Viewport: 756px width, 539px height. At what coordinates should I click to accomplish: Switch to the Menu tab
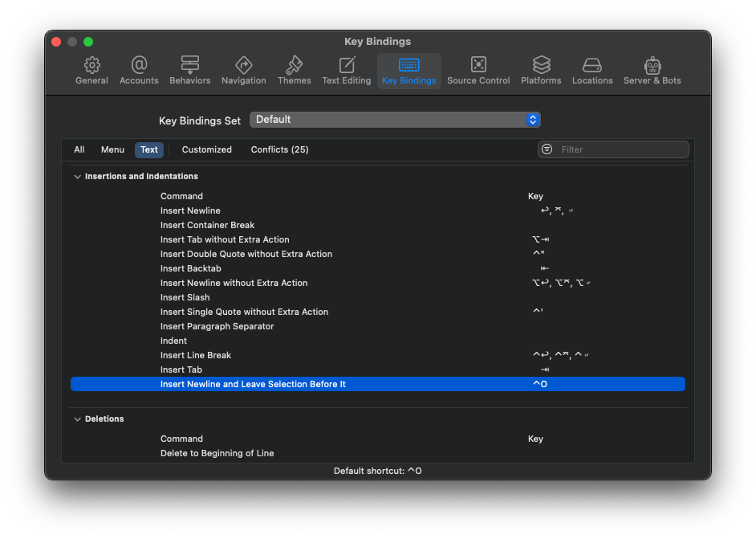(x=112, y=149)
